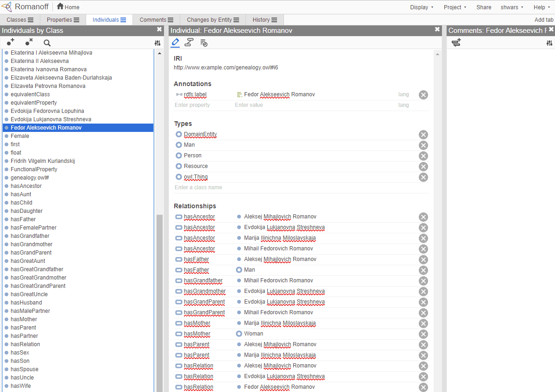Open the individuals list filter settings icon
Viewport: 555px width, 392px height.
coord(158,43)
